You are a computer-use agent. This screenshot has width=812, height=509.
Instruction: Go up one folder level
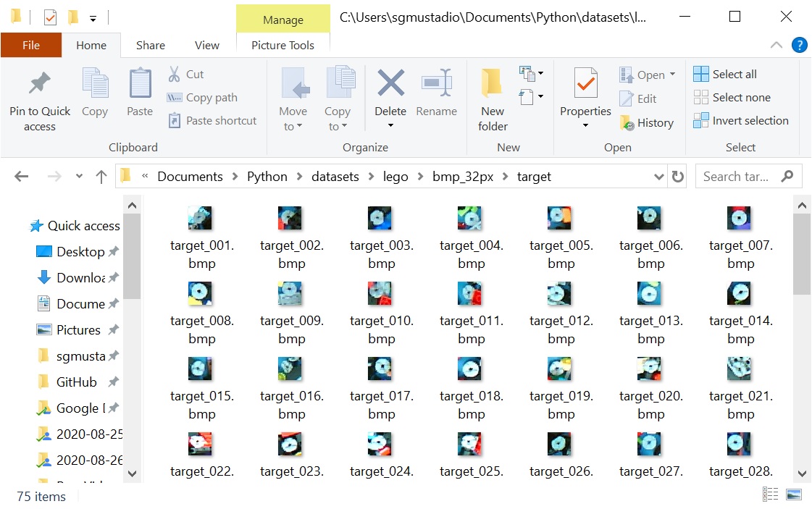point(101,177)
